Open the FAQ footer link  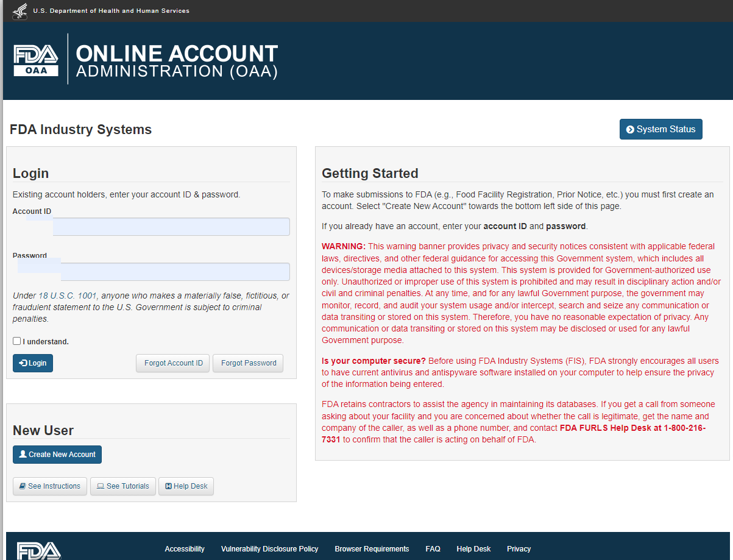pos(433,549)
